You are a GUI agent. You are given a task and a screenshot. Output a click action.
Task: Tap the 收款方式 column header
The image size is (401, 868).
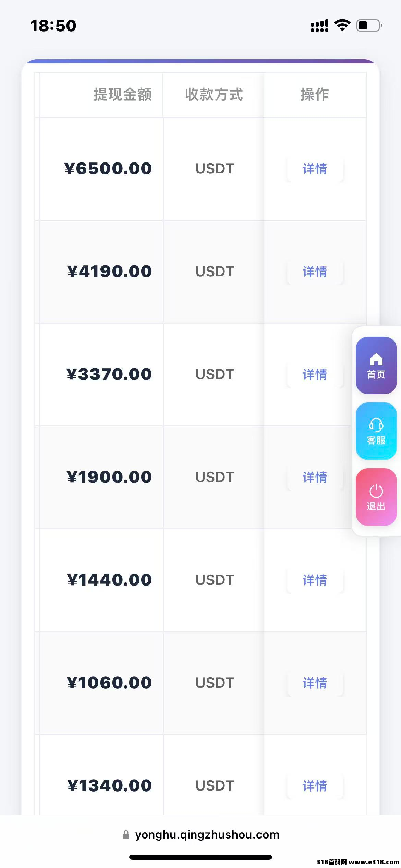[214, 95]
